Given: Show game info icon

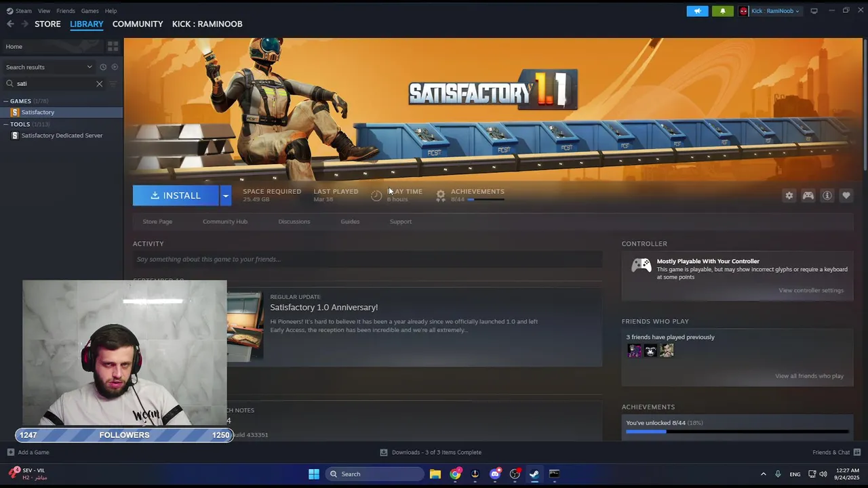Looking at the screenshot, I should [827, 195].
